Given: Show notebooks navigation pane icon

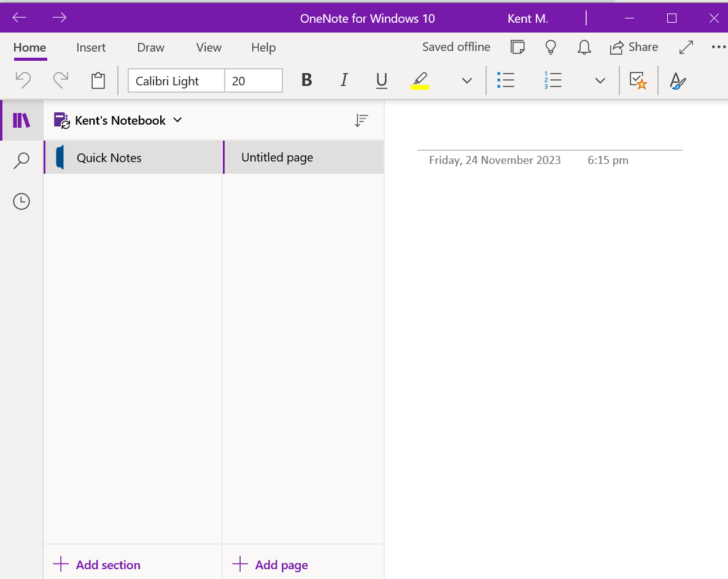Looking at the screenshot, I should click(21, 120).
